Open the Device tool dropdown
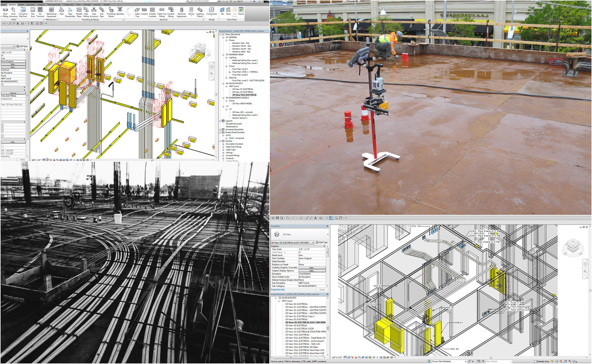Viewport: 592px width, 364px height. 191,16
